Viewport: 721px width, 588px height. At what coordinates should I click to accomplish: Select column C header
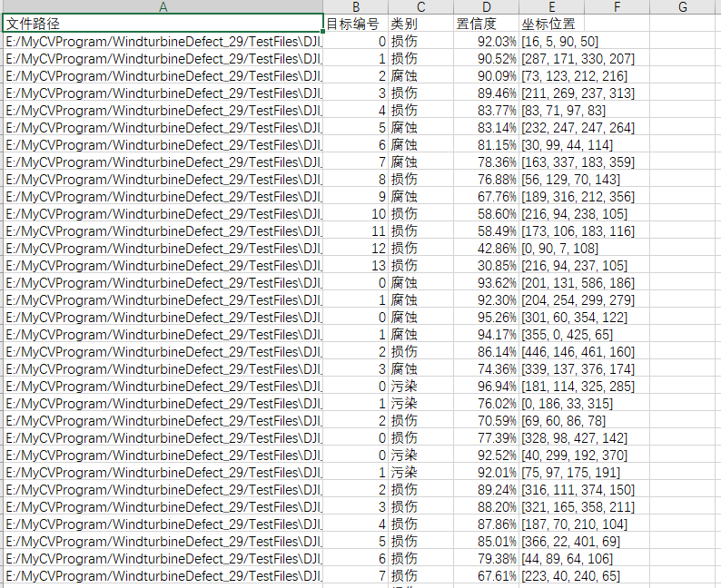[421, 7]
